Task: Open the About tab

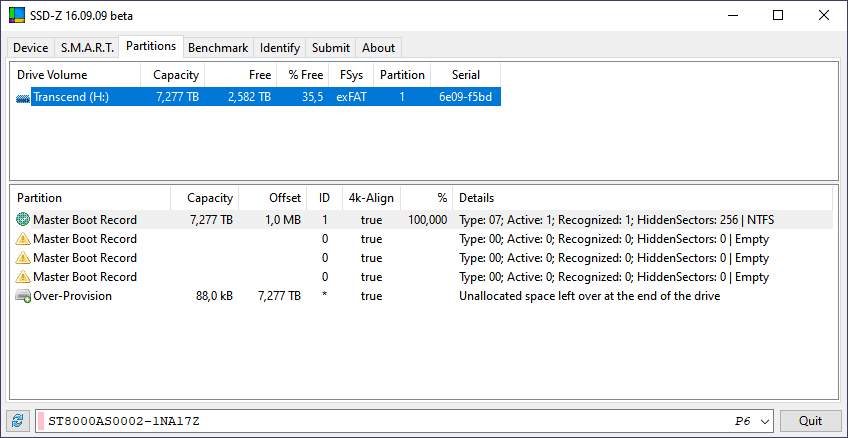Action: 379,47
